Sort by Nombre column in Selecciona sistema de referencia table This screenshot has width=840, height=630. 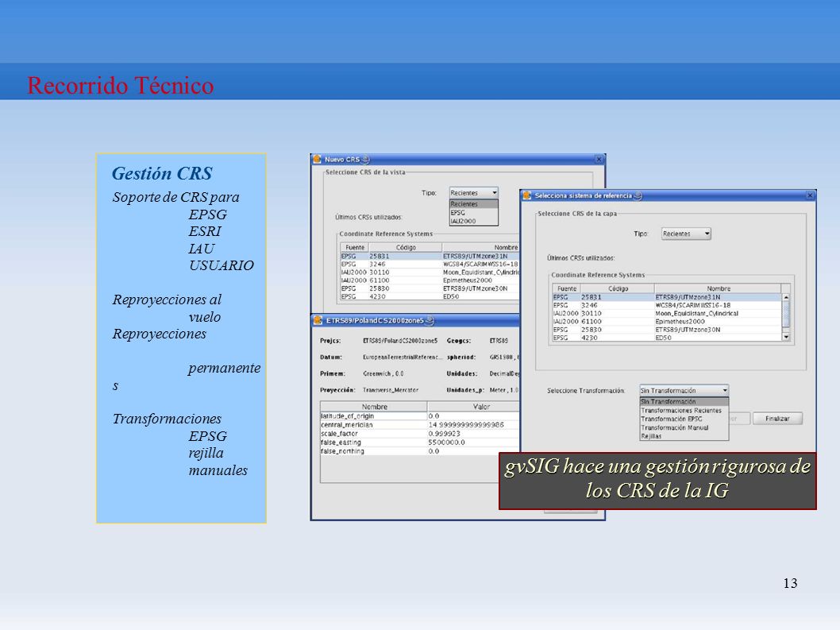pos(718,288)
